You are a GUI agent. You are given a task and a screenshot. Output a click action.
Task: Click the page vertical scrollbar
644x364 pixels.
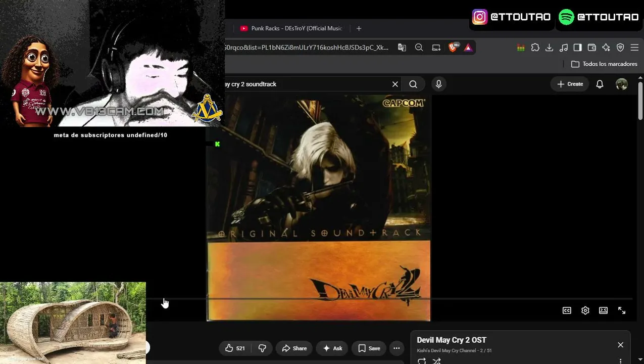pos(640,101)
